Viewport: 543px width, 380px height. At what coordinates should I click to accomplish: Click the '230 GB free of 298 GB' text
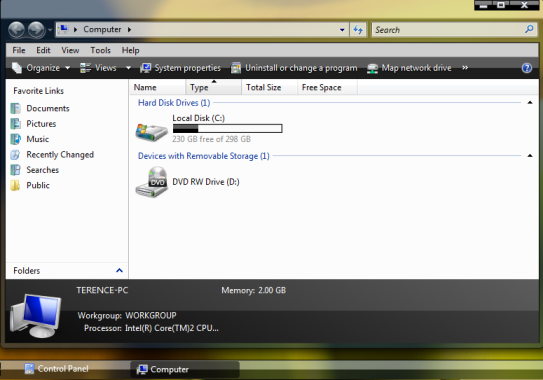(x=211, y=139)
